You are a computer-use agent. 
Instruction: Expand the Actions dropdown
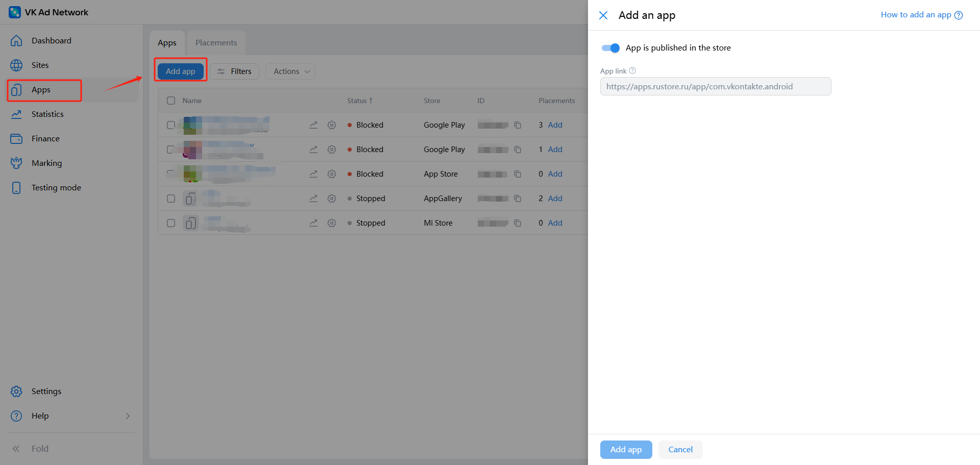tap(290, 71)
